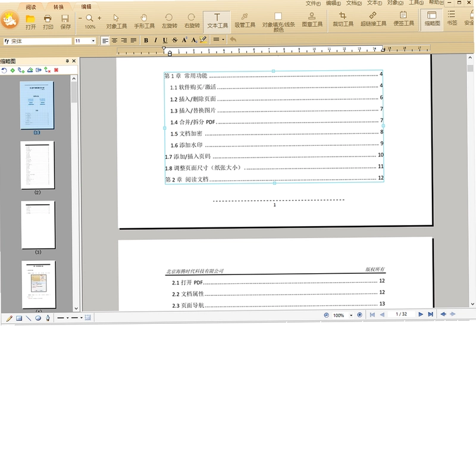Image resolution: width=476 pixels, height=459 pixels.
Task: Pin the 缩略图 panel
Action: pyautogui.click(x=67, y=61)
